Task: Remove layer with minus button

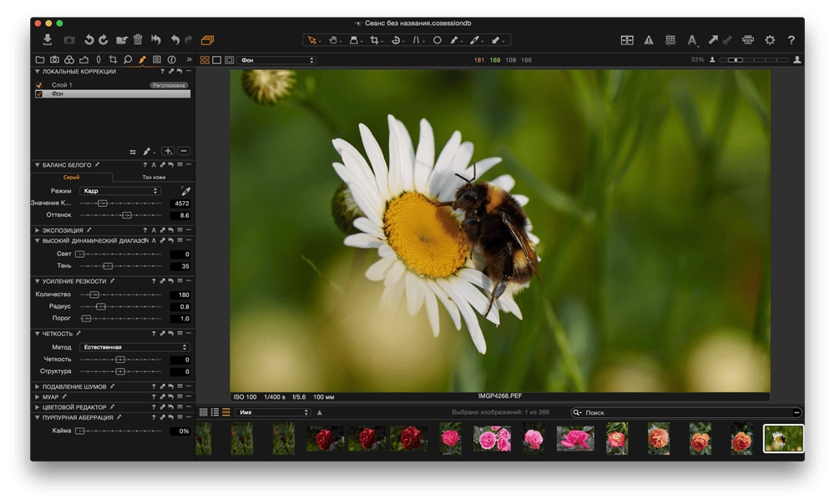Action: click(183, 151)
